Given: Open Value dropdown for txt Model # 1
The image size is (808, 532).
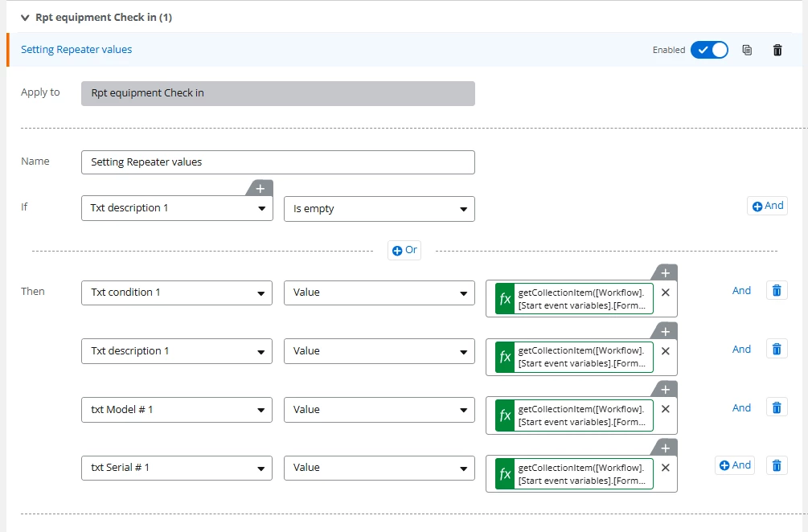Looking at the screenshot, I should tap(379, 410).
